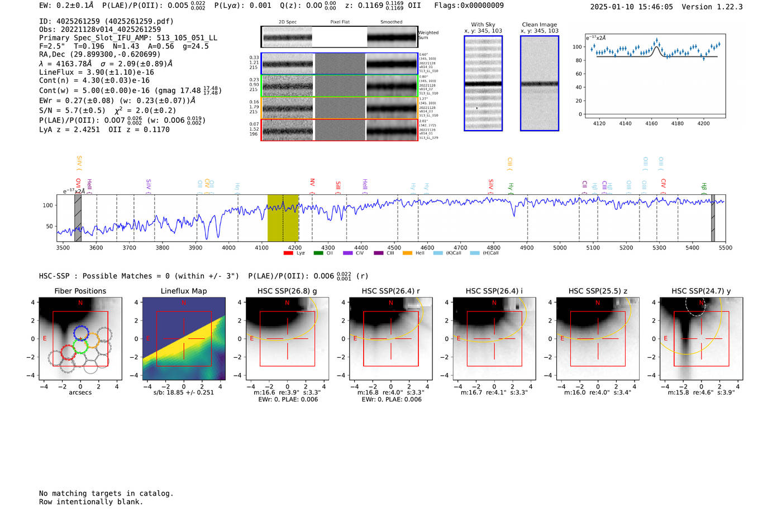Select the Weighted Sum smoothed cutout

392,37
